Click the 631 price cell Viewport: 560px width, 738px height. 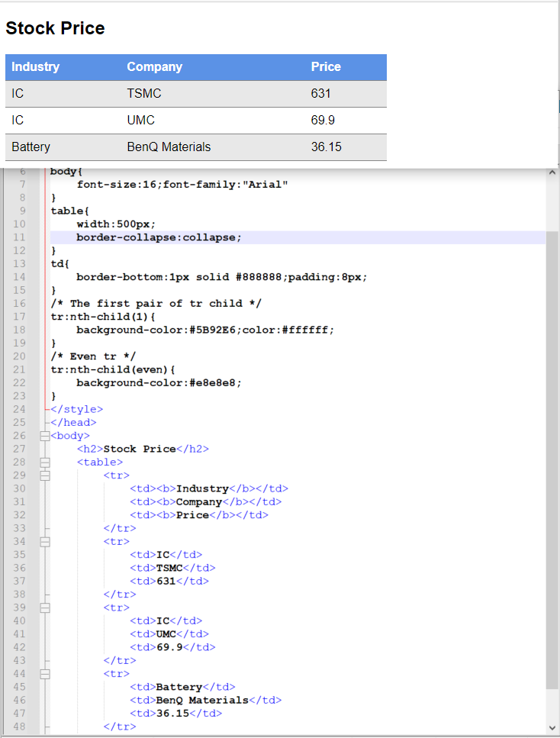(320, 94)
